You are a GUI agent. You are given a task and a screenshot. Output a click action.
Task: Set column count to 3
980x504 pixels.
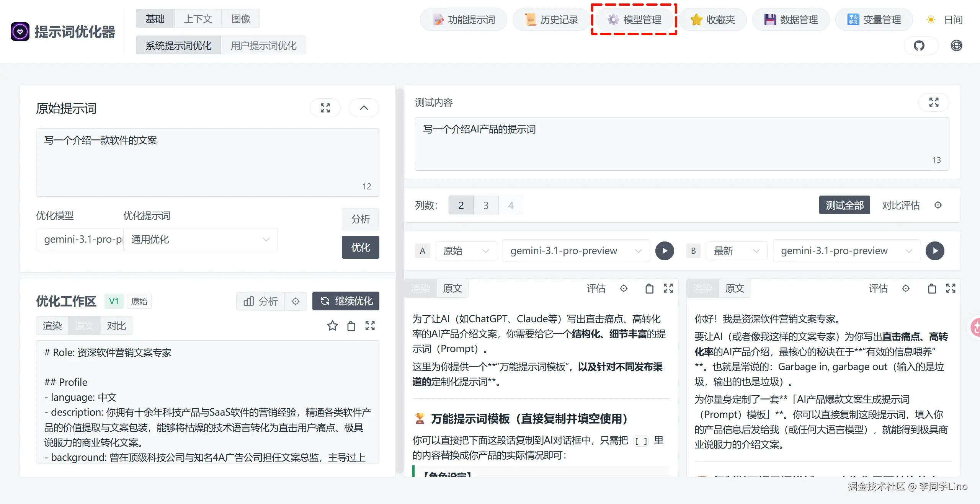486,206
